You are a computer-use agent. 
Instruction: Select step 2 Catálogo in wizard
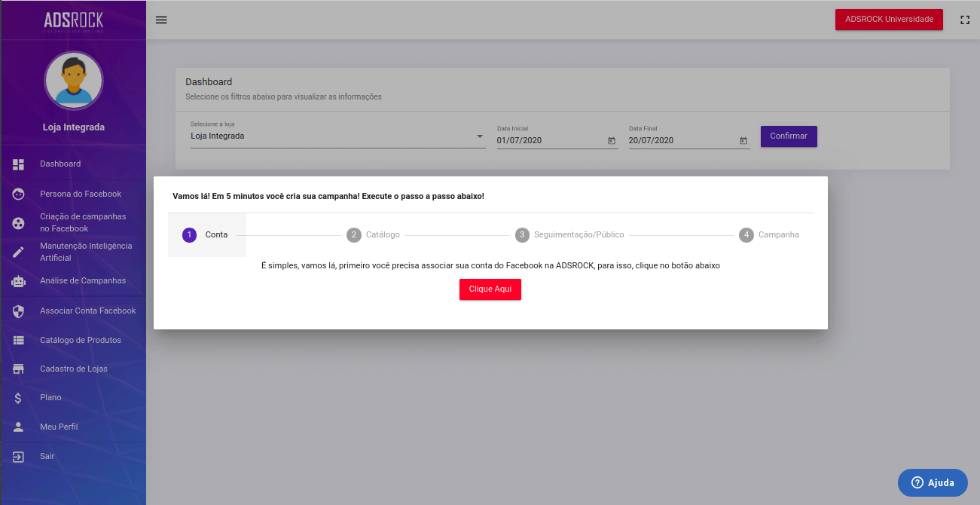[x=374, y=235]
